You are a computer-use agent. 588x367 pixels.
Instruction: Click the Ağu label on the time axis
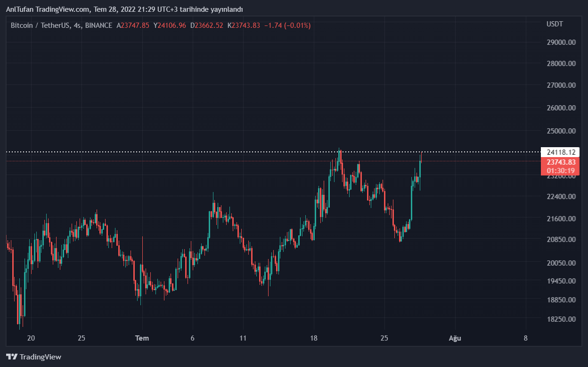[x=455, y=338]
